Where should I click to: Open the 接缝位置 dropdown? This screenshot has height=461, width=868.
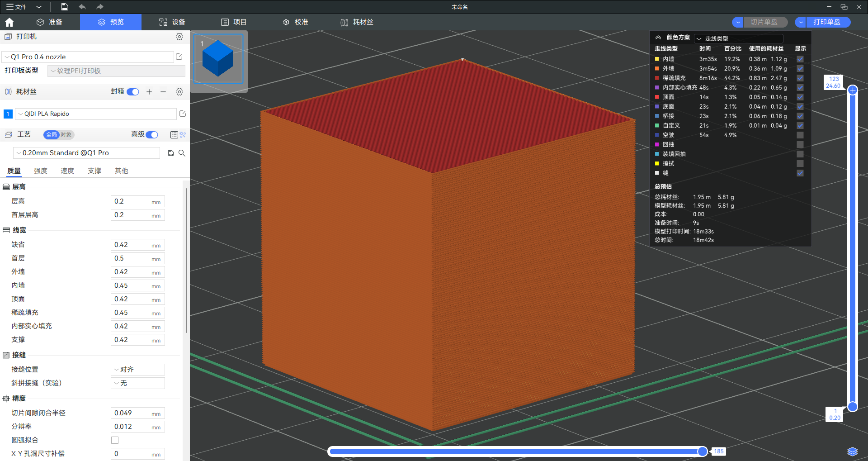coord(138,370)
